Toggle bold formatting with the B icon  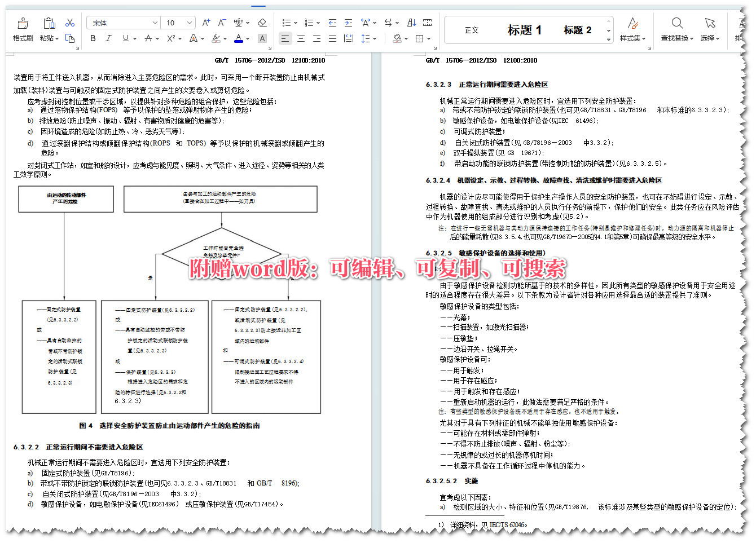pos(93,38)
